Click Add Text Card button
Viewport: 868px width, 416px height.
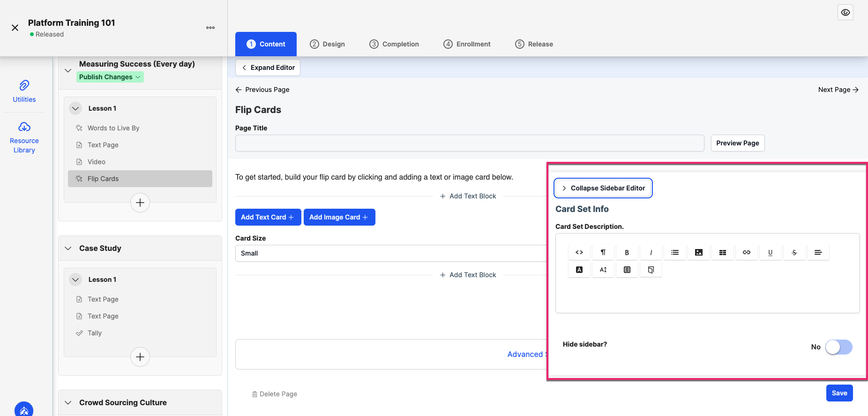[268, 217]
